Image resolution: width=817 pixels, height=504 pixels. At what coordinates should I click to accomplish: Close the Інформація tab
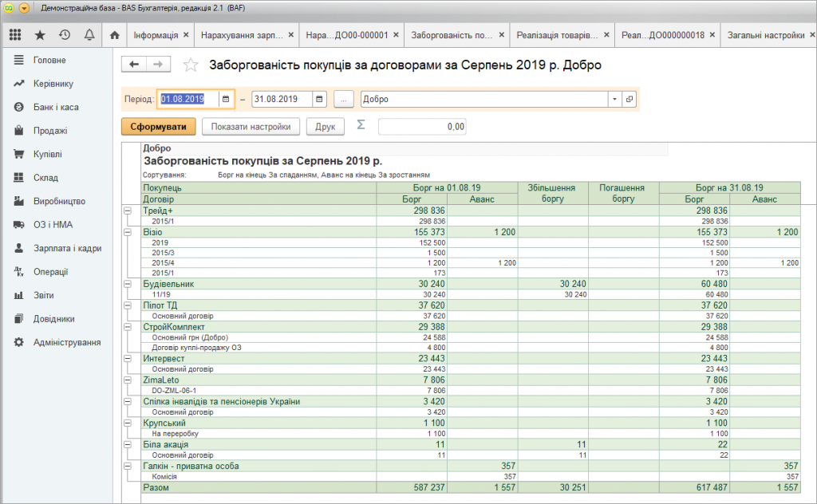(186, 35)
